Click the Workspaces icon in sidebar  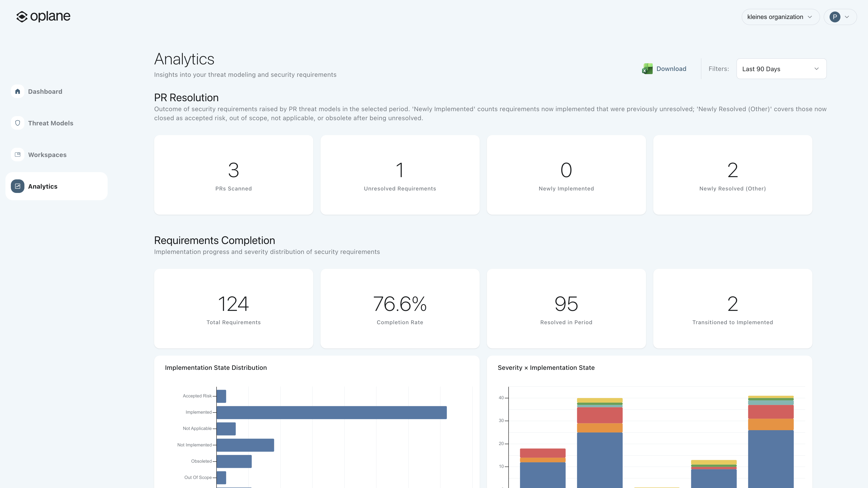pyautogui.click(x=18, y=155)
